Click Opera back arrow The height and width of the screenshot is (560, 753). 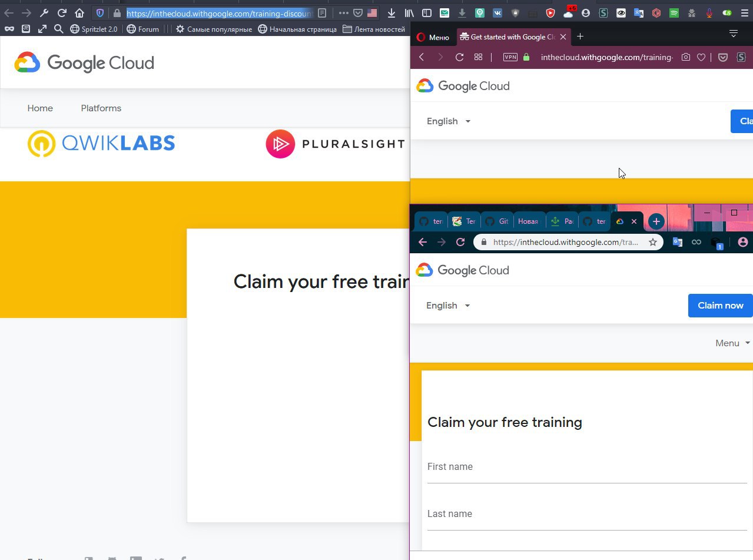422,57
